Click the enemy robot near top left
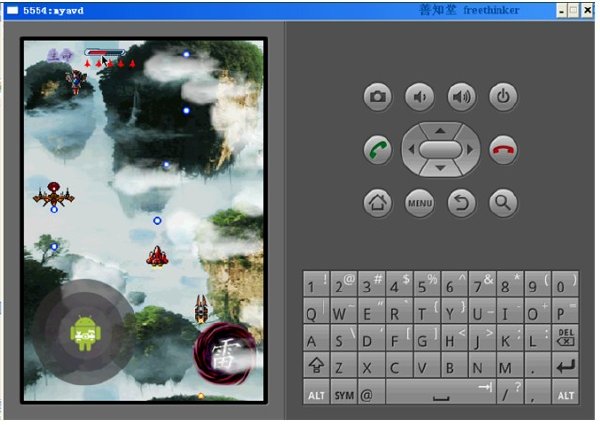The height and width of the screenshot is (425, 600). pos(77,82)
